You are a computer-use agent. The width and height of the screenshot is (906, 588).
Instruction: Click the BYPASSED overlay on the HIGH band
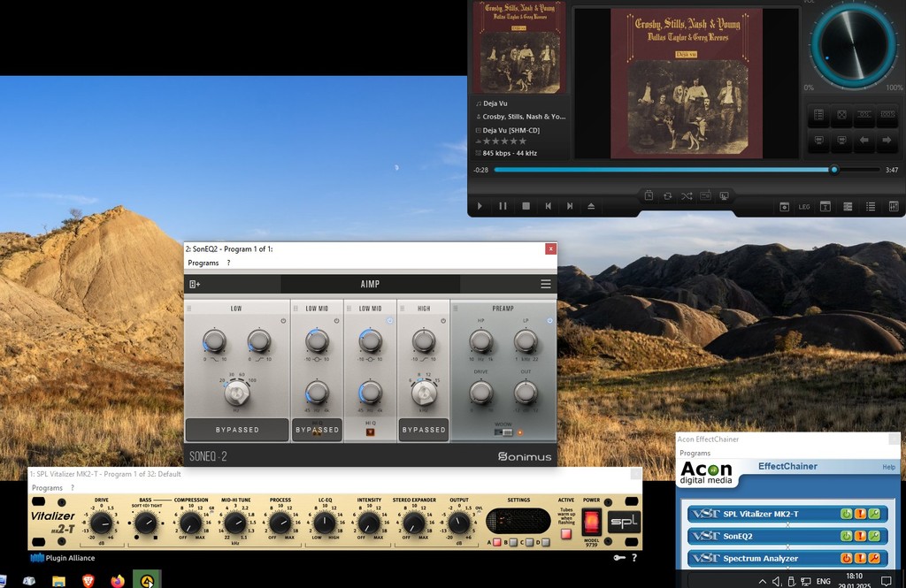click(424, 430)
